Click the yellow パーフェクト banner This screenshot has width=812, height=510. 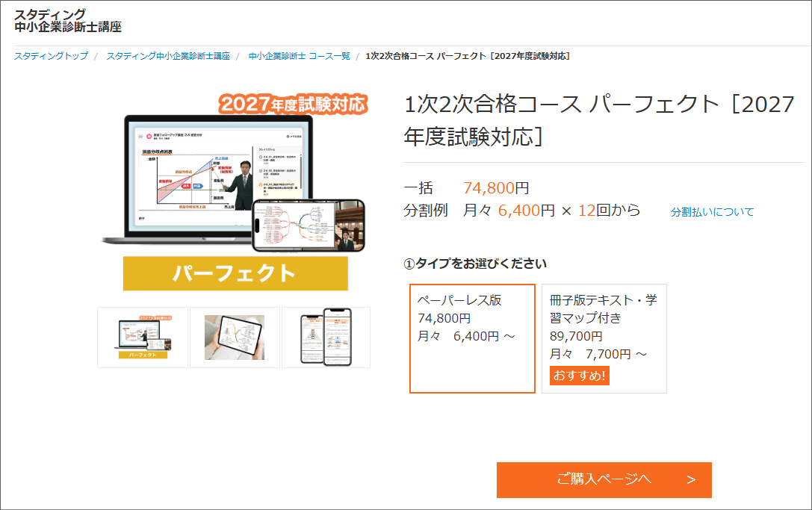coord(235,273)
